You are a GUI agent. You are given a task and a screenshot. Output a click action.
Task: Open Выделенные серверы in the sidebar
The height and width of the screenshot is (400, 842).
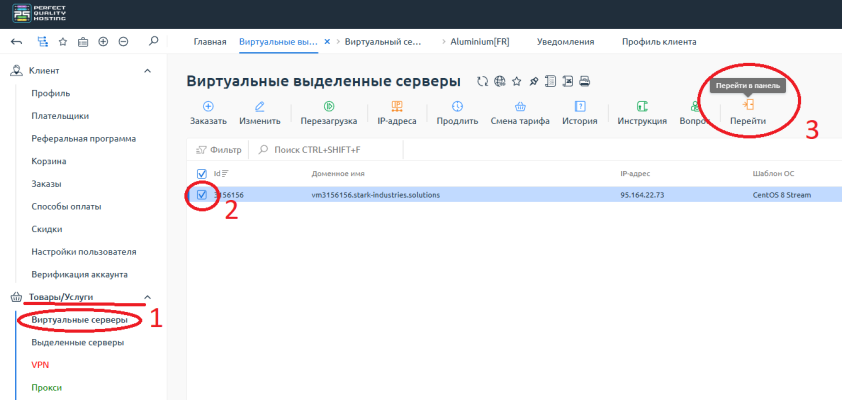[x=78, y=342]
